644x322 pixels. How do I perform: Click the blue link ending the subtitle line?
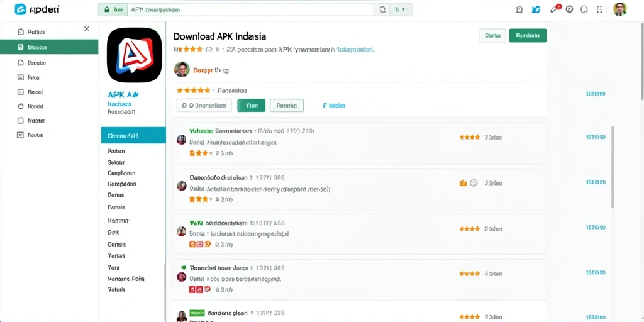[x=355, y=50]
